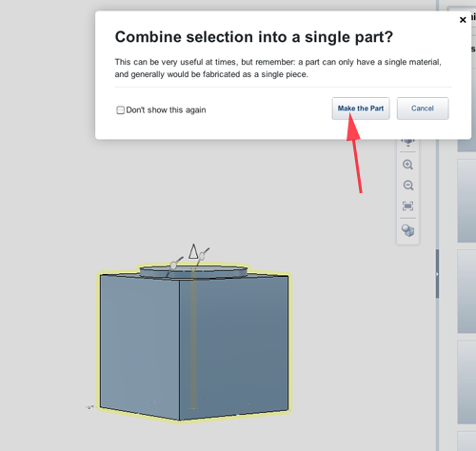The image size is (476, 451).
Task: Collapse the side panel using the splitter handle arrow
Action: [x=437, y=274]
